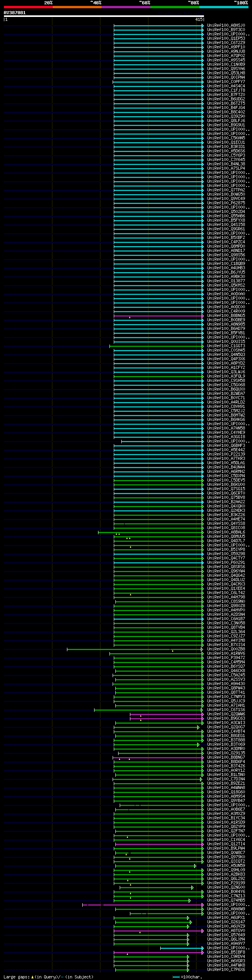
Task: Click the UniRef100_Q1XEE4 label
Action: click(226, 589)
